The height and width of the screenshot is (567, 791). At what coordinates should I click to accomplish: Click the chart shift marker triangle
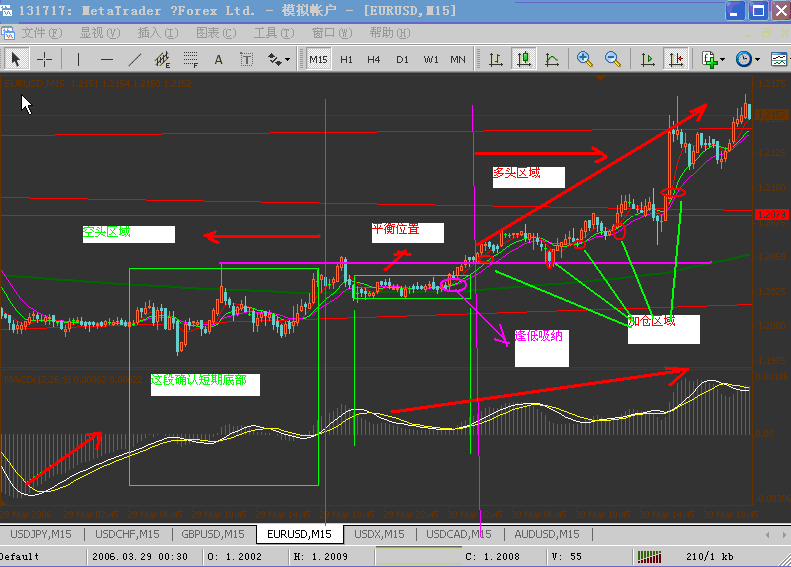(x=600, y=78)
